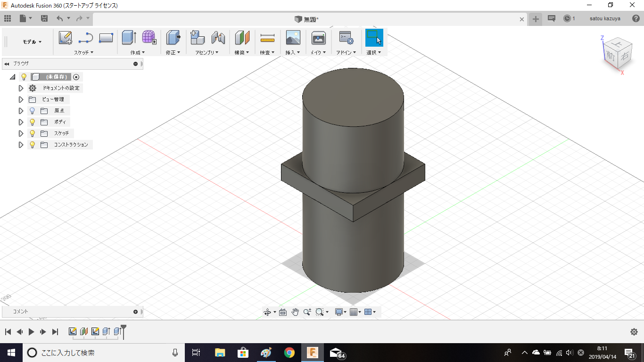The image size is (644, 362).
Task: Click the Undo arrow
Action: tap(60, 18)
